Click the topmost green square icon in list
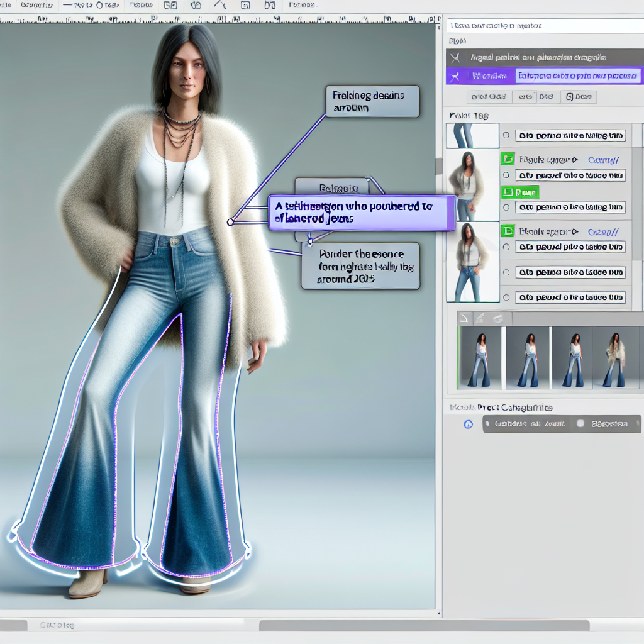Viewport: 644px width, 644px height. pyautogui.click(x=508, y=159)
